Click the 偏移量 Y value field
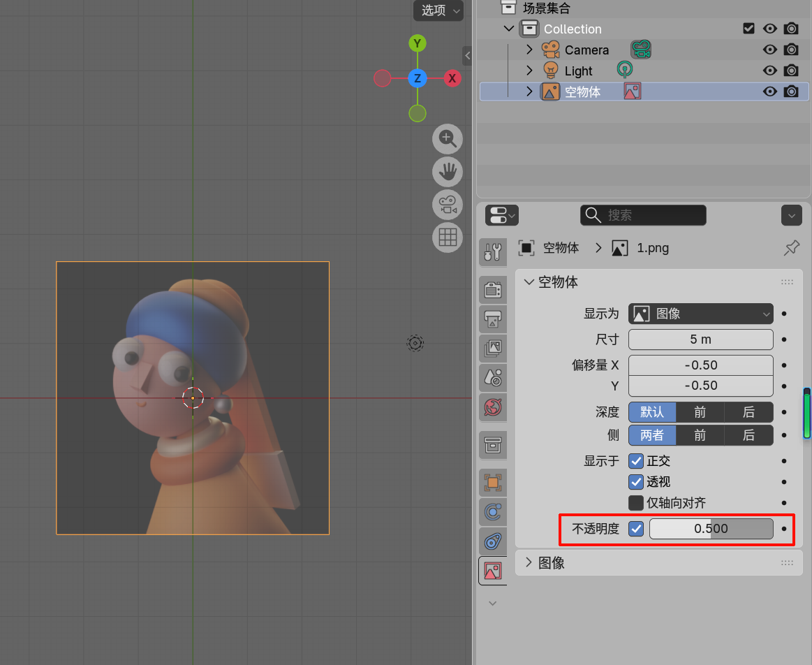The height and width of the screenshot is (665, 812). pos(701,386)
